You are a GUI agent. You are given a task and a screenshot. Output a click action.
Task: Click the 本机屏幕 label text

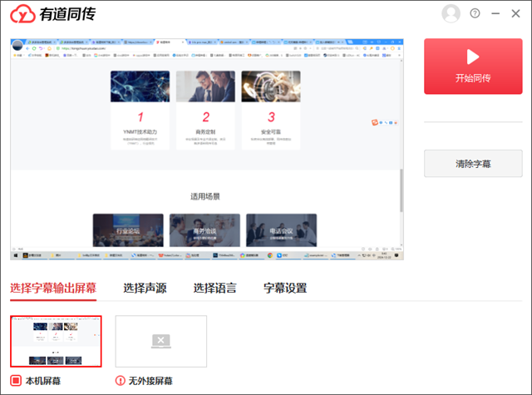(43, 381)
